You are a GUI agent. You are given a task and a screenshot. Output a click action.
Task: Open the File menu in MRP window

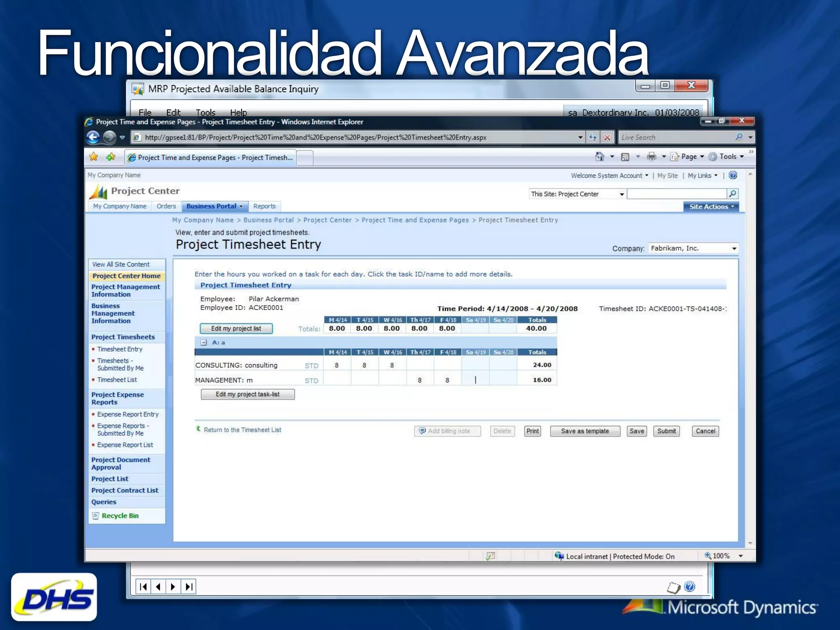[x=145, y=112]
